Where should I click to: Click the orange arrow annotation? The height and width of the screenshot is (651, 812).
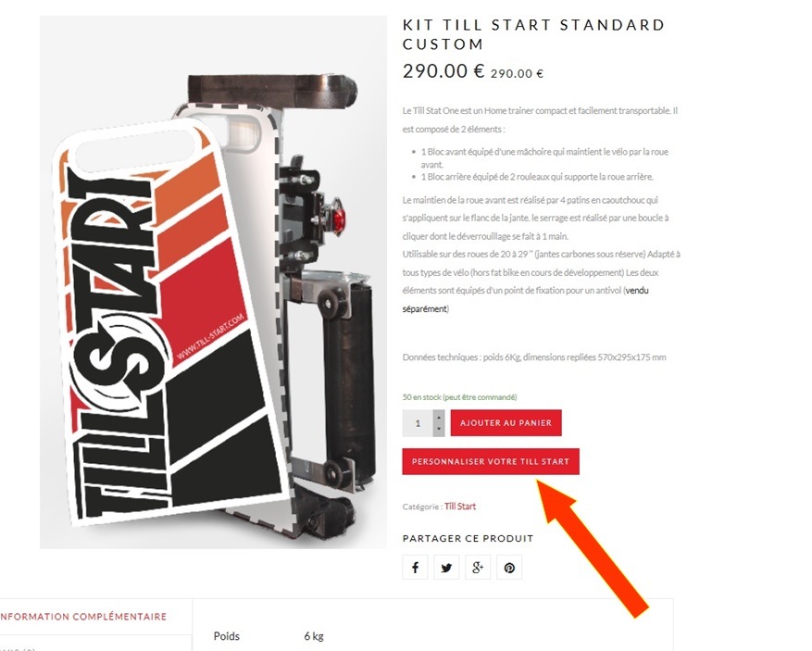pos(591,547)
